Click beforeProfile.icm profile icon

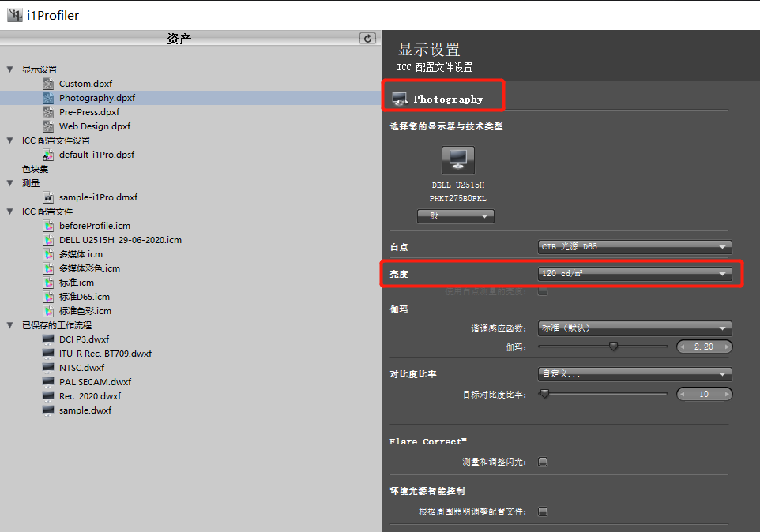48,226
